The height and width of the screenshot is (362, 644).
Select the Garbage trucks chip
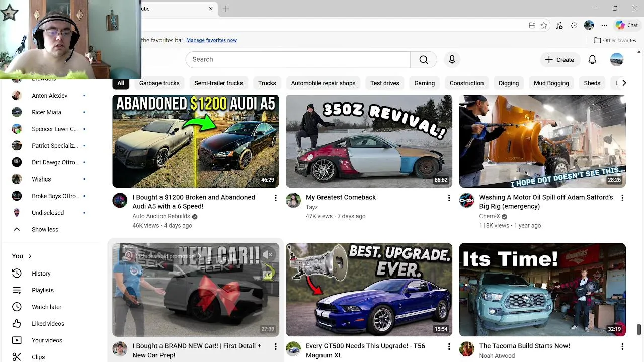click(159, 83)
